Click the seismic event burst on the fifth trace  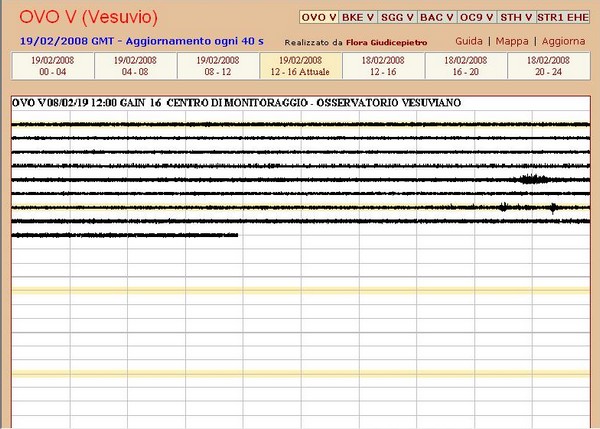534,179
